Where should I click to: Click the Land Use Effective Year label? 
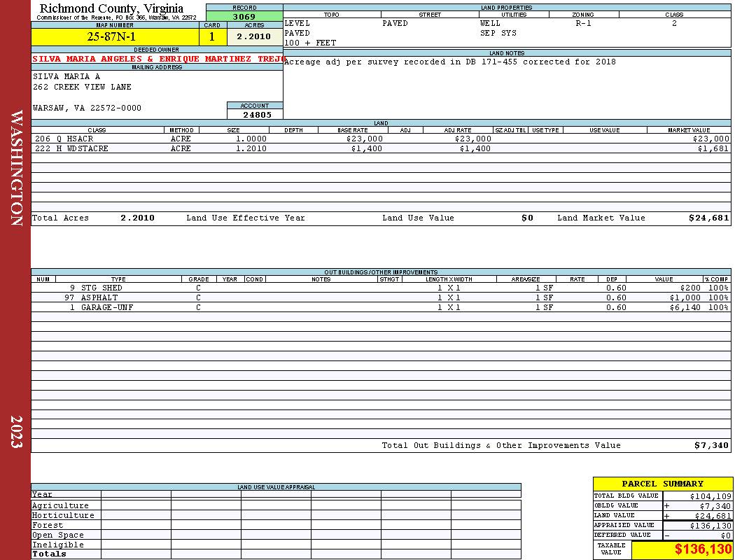(245, 218)
